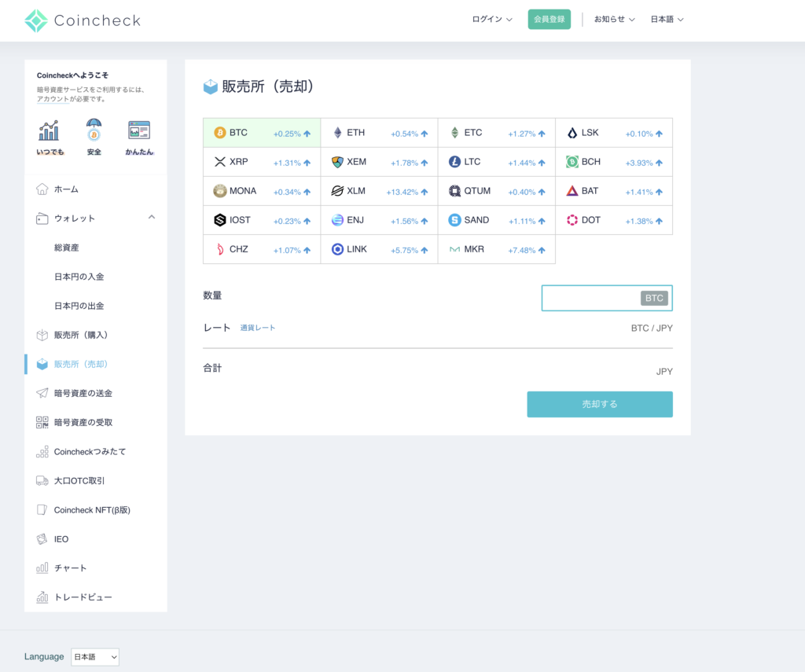Select the IOST coin icon
The image size is (805, 672).
pyautogui.click(x=220, y=220)
